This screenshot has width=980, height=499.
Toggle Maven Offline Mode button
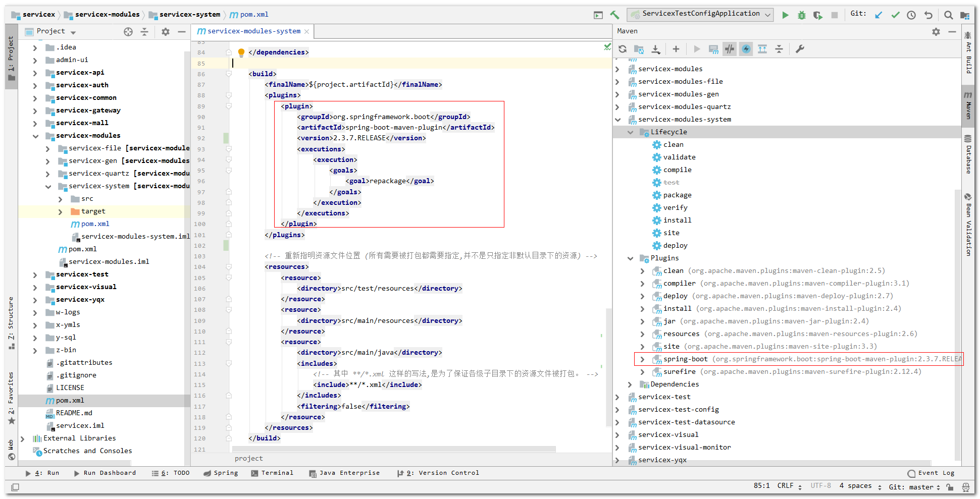[x=730, y=49]
